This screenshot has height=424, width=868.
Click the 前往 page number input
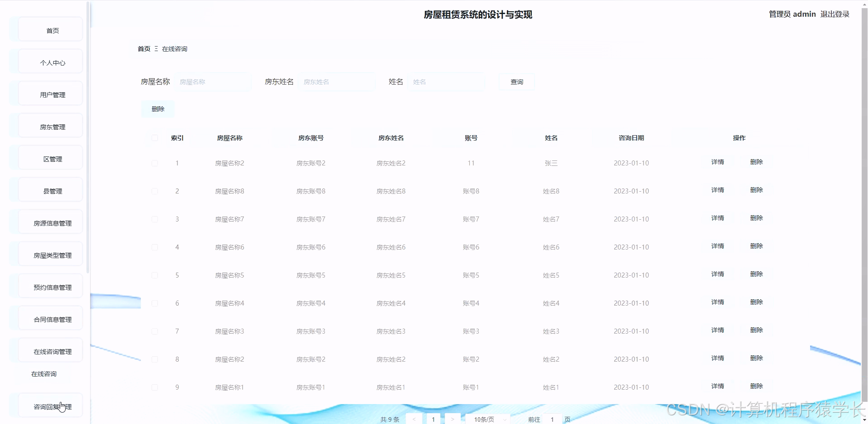coord(552,419)
